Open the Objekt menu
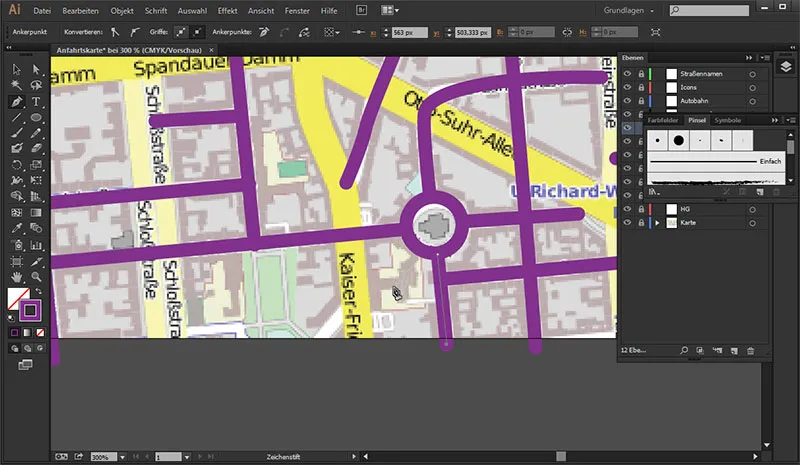 [122, 10]
